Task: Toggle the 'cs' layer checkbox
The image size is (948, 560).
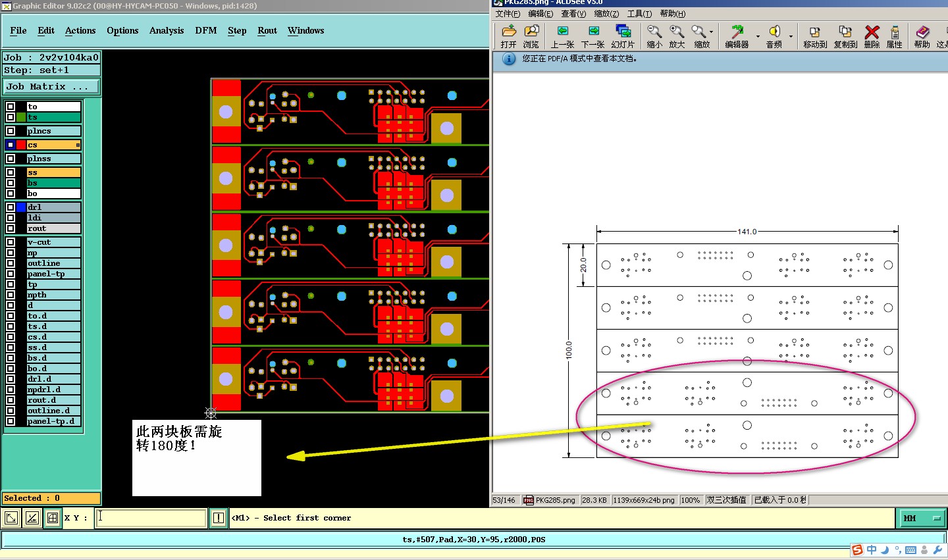Action: pyautogui.click(x=11, y=145)
